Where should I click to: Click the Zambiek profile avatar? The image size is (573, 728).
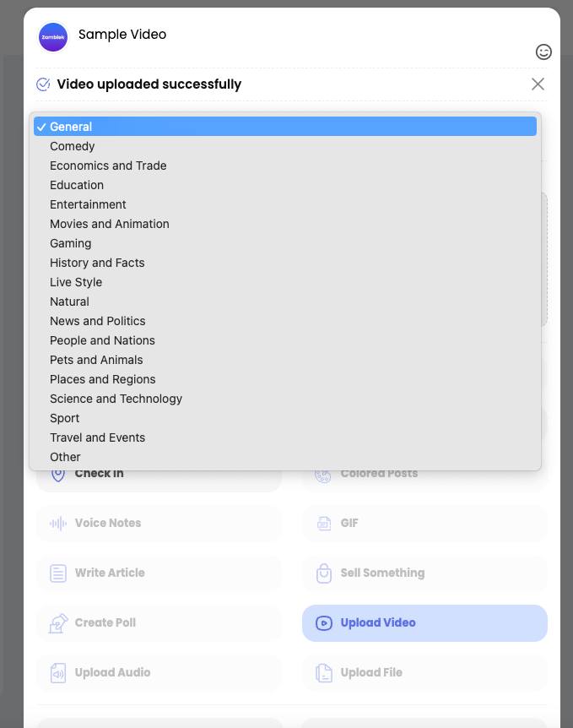[x=53, y=37]
